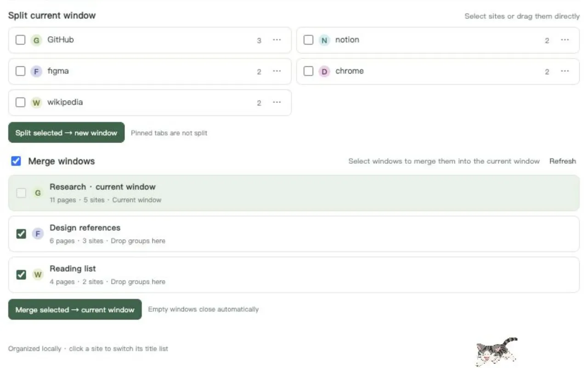Click the notion site name

[x=347, y=40]
